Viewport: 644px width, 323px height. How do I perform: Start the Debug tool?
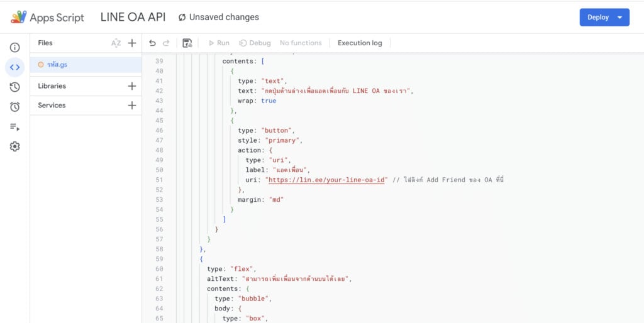point(255,43)
